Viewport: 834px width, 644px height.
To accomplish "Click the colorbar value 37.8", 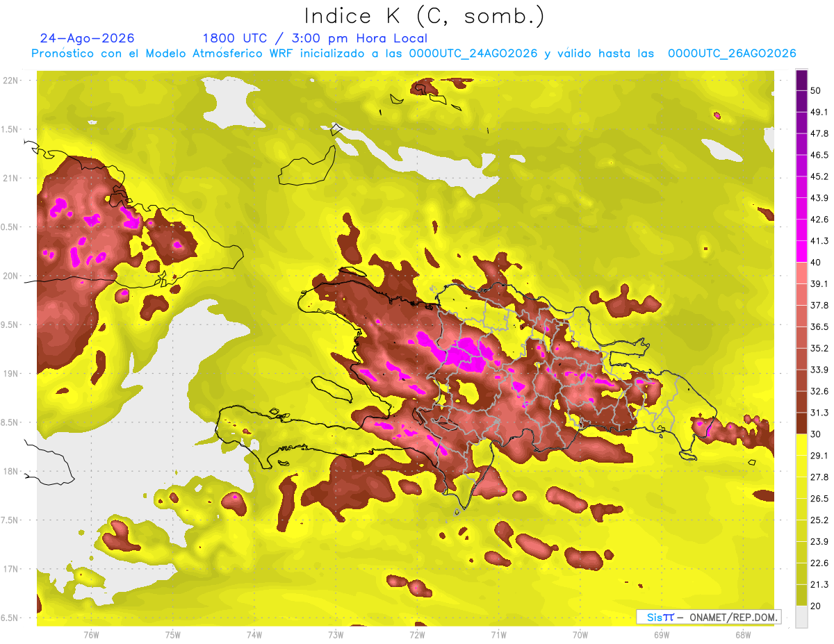I will click(819, 306).
